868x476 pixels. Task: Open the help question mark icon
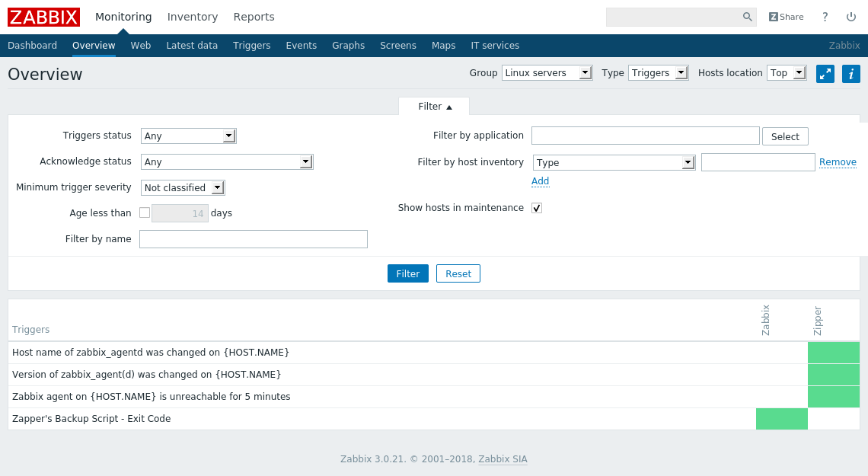[825, 18]
